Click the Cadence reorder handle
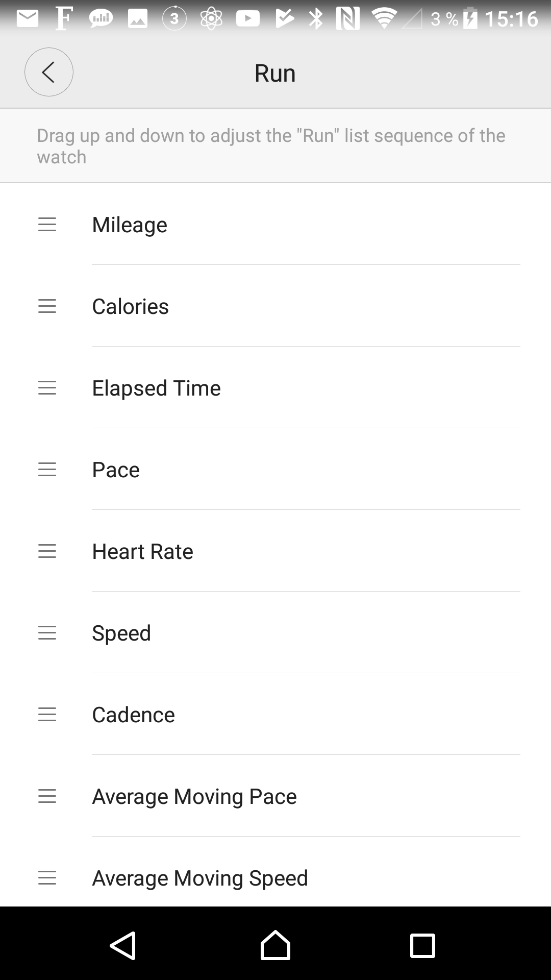Screen dimensions: 551x980 tap(47, 715)
